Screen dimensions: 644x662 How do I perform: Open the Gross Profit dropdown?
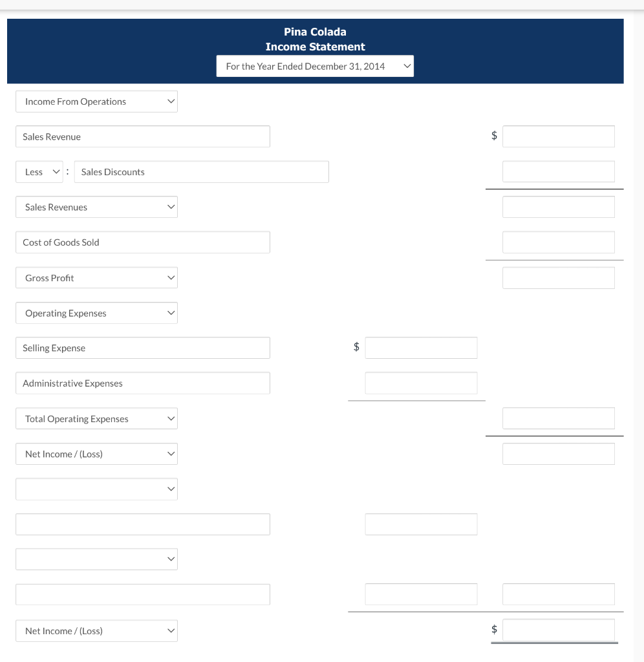[96, 277]
